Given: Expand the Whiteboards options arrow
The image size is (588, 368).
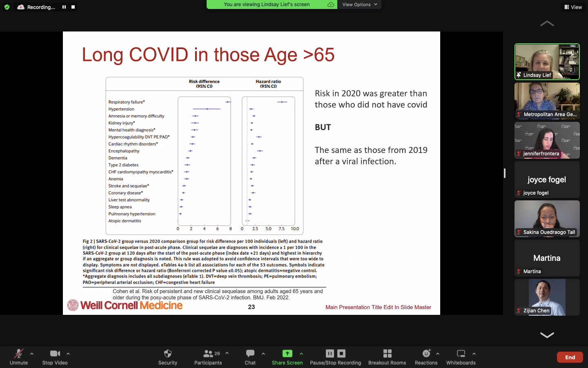Looking at the screenshot, I should click(474, 354).
